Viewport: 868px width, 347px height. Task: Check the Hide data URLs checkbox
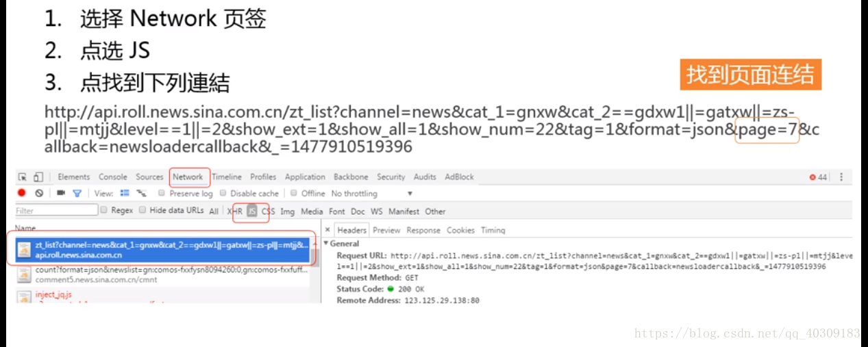[143, 210]
